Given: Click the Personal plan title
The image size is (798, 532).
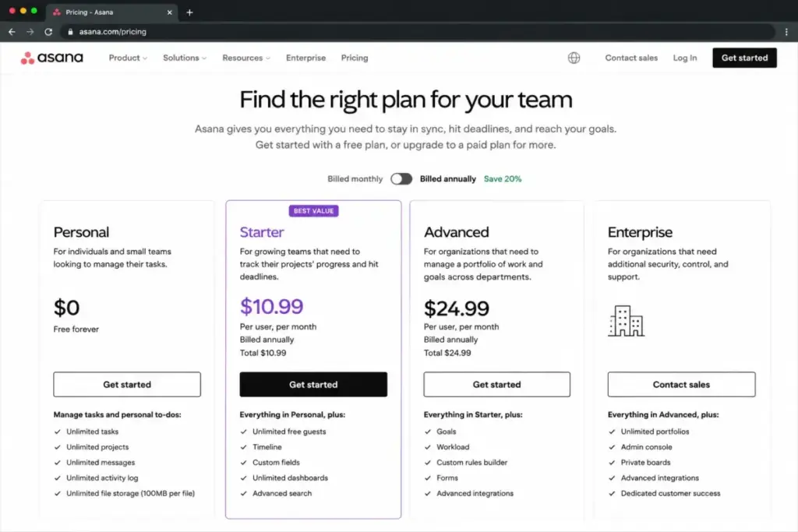Looking at the screenshot, I should pos(81,232).
